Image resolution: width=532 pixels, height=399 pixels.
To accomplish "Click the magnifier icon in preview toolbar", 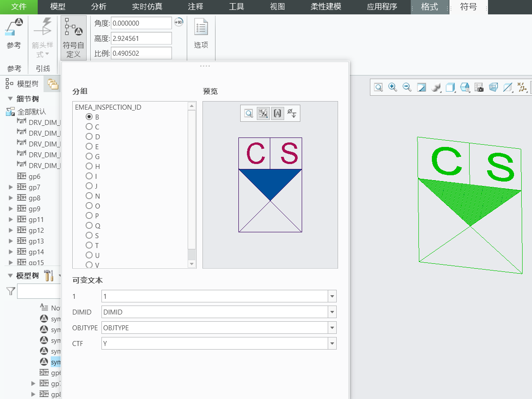I will point(248,114).
